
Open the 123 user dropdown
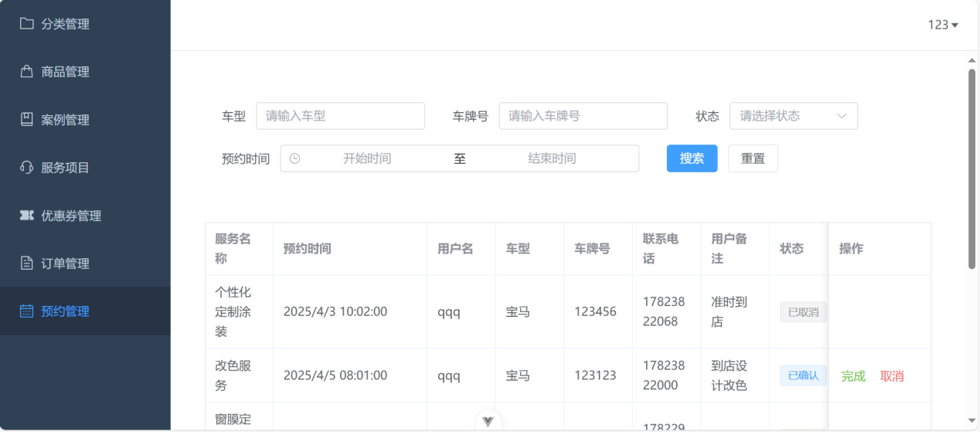click(943, 25)
